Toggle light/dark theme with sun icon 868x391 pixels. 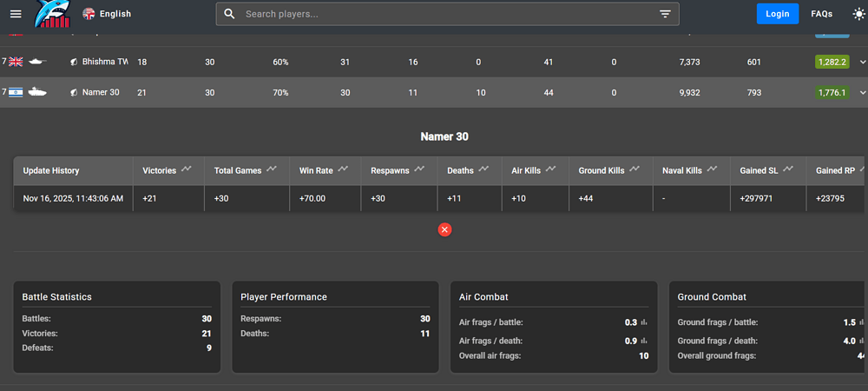pos(858,14)
